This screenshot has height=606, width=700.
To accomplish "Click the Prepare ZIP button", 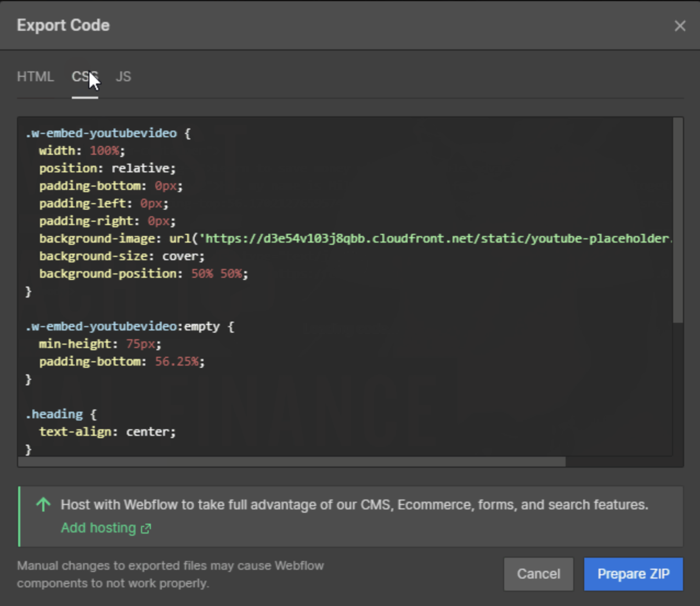I will click(633, 574).
